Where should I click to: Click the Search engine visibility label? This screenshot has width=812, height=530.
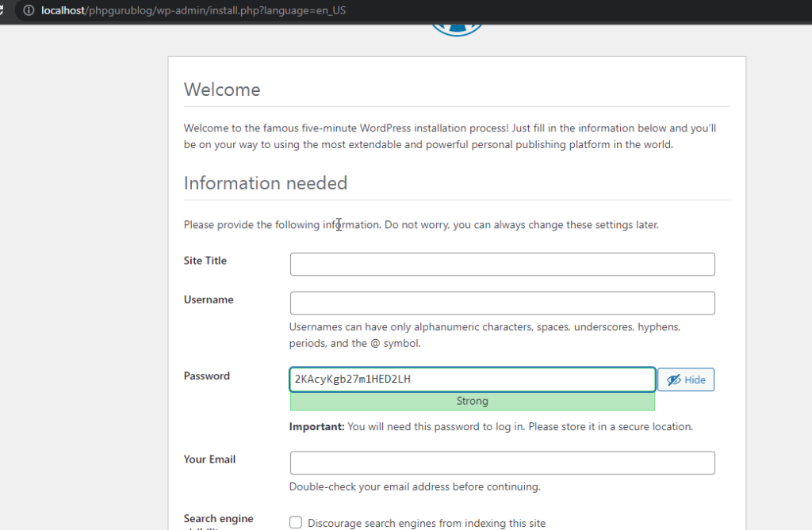[219, 519]
